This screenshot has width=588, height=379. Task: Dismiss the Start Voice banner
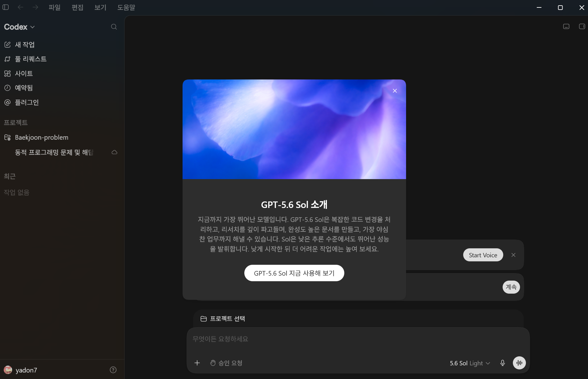tap(513, 255)
